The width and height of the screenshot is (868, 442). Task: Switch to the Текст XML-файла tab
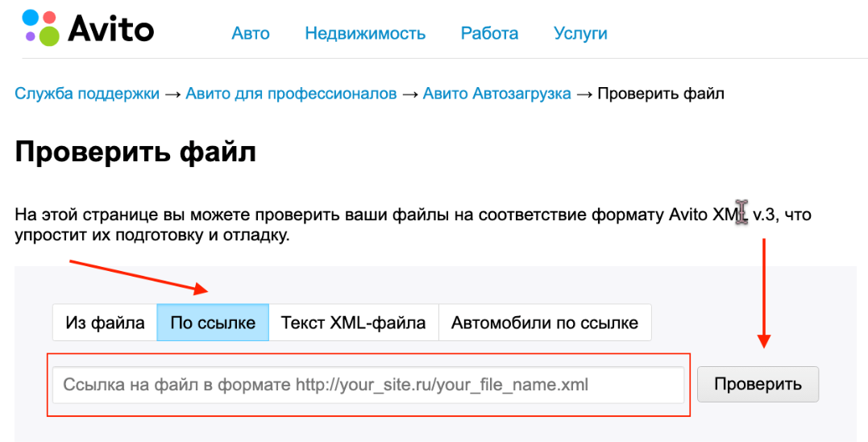[x=353, y=323]
